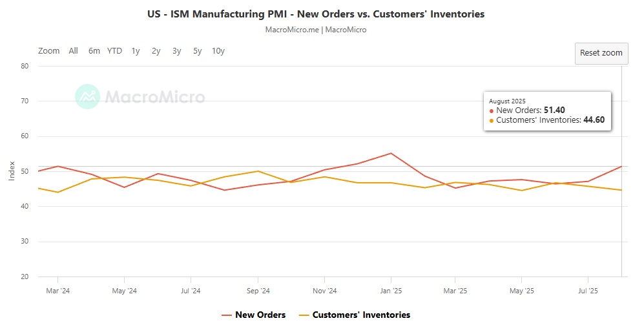Zoom the chart to 5y

(198, 51)
